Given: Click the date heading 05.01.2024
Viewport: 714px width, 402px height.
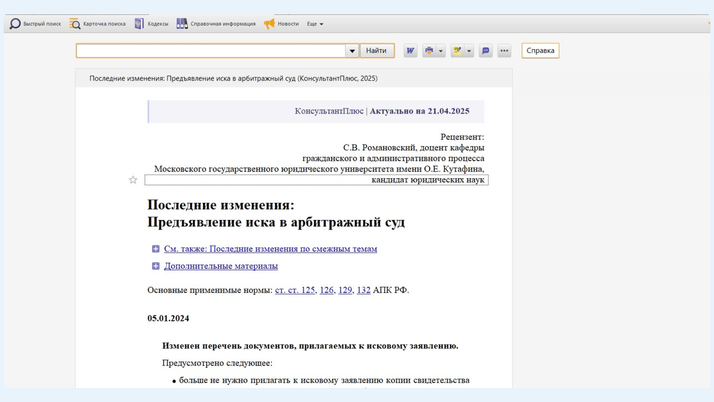Looking at the screenshot, I should coord(168,318).
